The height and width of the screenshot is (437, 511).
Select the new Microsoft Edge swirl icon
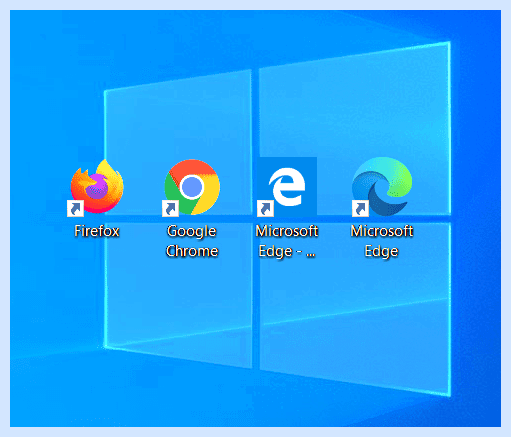tap(382, 187)
